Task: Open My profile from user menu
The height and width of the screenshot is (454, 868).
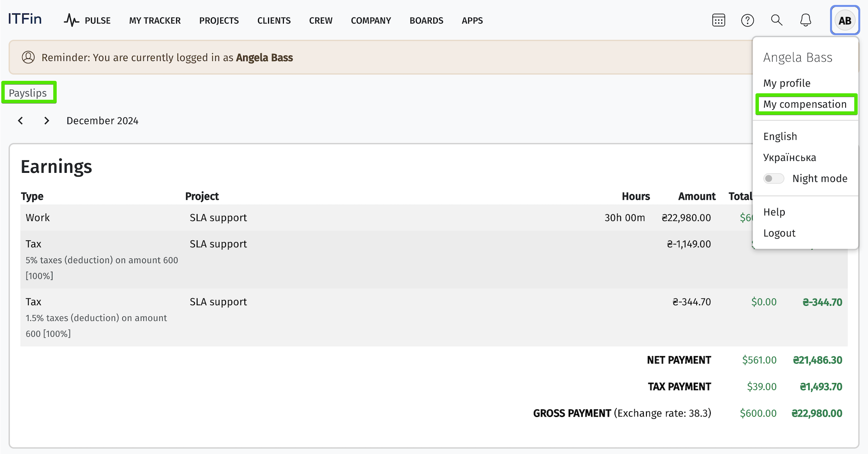Action: 787,83
